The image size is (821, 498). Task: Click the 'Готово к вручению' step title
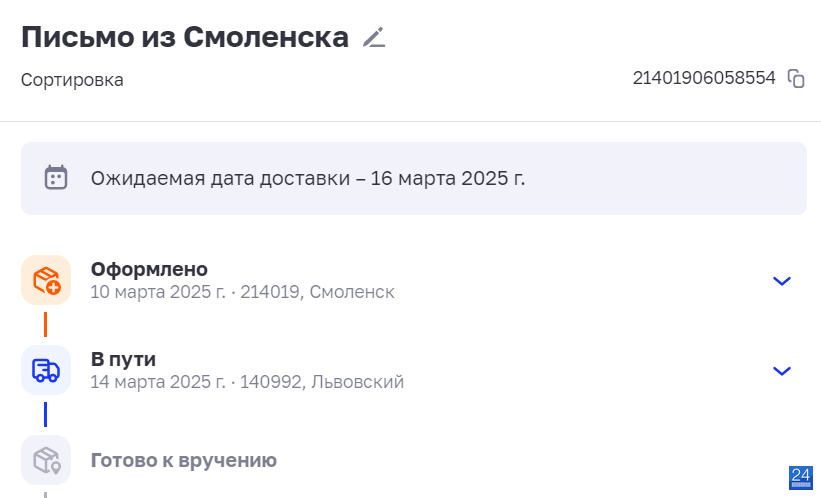coord(184,460)
